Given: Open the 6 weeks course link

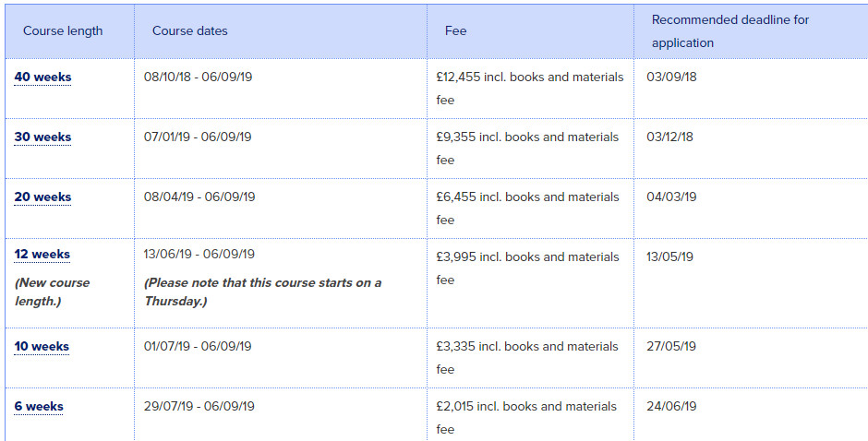Looking at the screenshot, I should coord(39,406).
